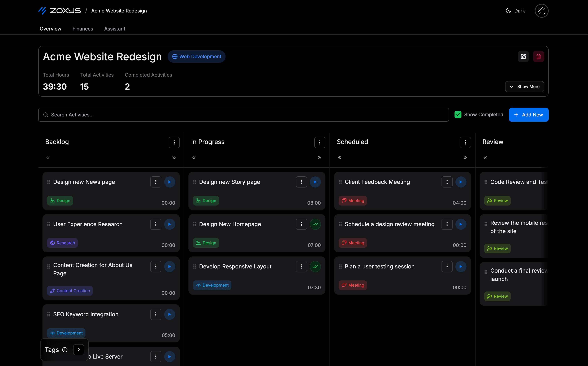588x366 pixels.
Task: Switch to the Assistant tab
Action: click(x=115, y=29)
